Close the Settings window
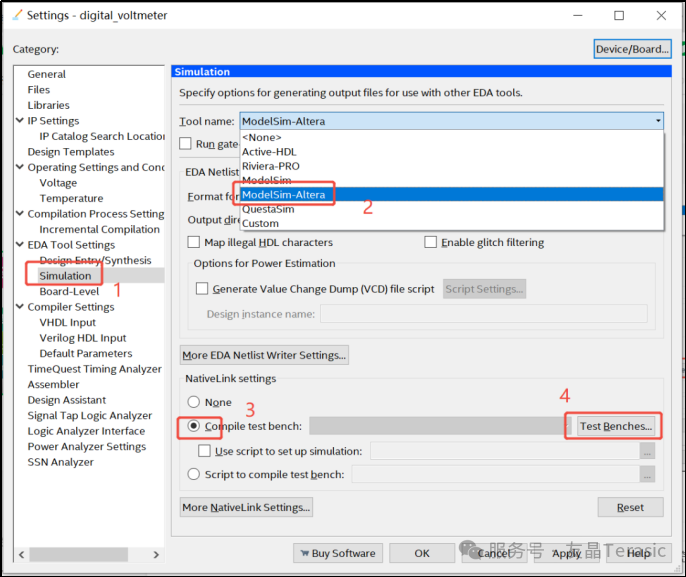Image resolution: width=686 pixels, height=577 pixels. tap(661, 15)
